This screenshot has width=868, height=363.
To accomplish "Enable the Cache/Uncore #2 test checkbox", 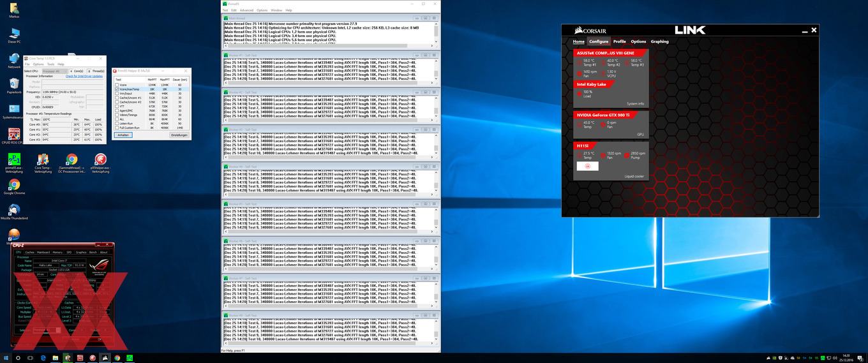I will click(x=117, y=102).
